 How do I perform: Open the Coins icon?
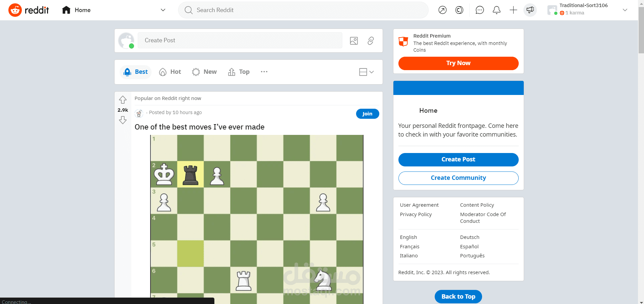pyautogui.click(x=459, y=10)
